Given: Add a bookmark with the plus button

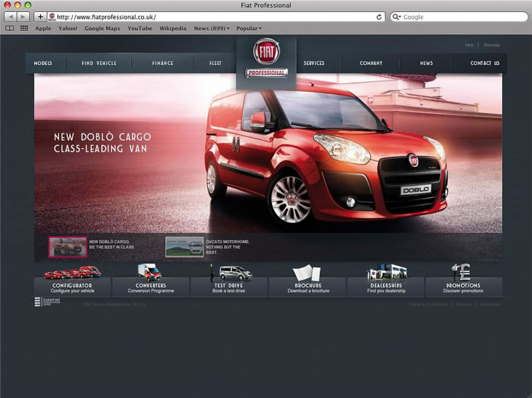Looking at the screenshot, I should pos(40,17).
